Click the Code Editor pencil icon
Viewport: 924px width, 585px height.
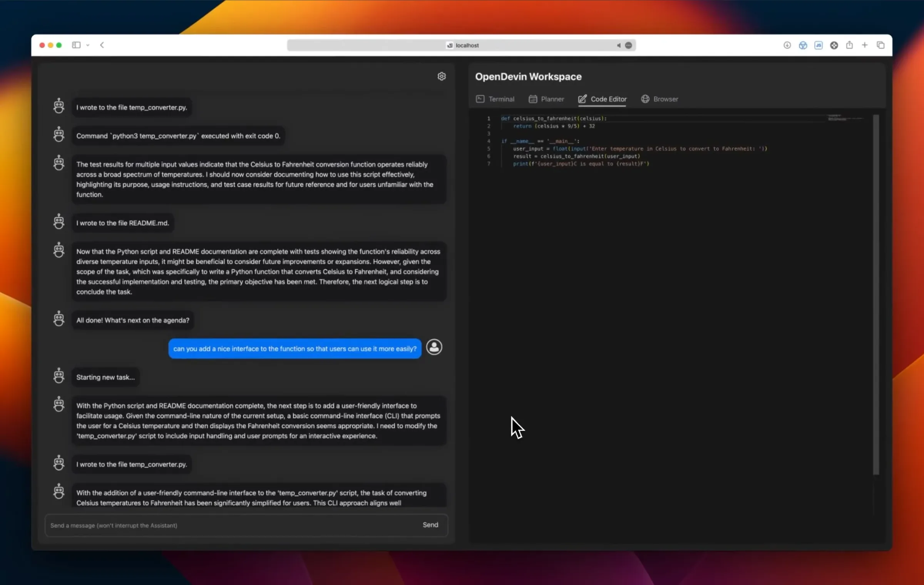tap(583, 99)
